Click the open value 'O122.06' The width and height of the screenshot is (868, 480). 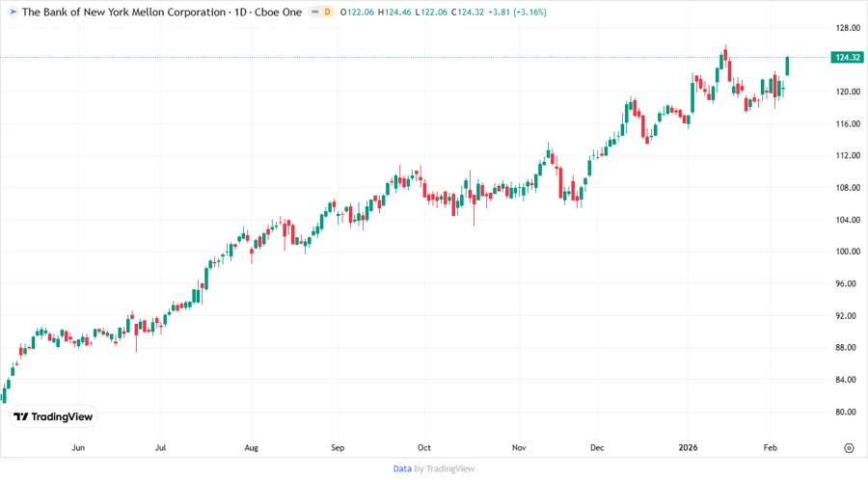357,12
